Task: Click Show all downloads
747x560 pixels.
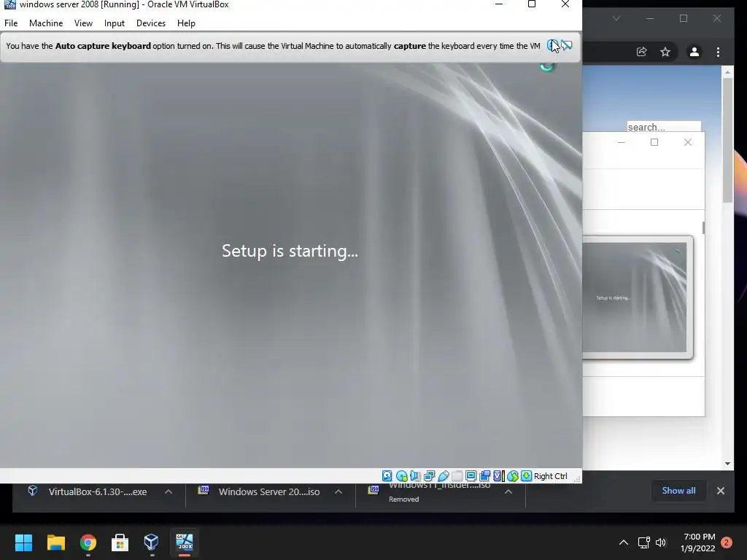Action: (x=678, y=491)
